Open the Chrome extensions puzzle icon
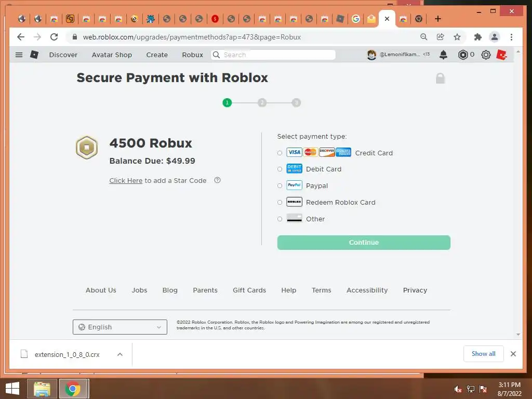The height and width of the screenshot is (399, 532). (x=478, y=37)
